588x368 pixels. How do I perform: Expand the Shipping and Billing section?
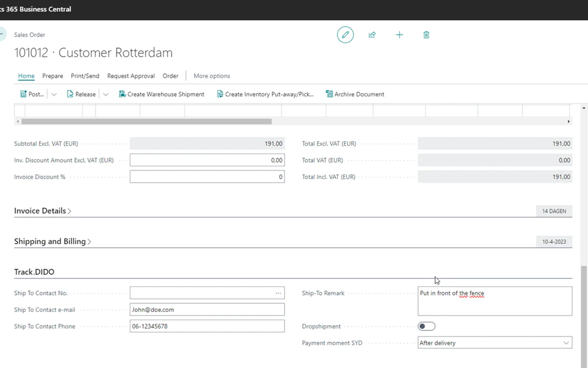(53, 241)
